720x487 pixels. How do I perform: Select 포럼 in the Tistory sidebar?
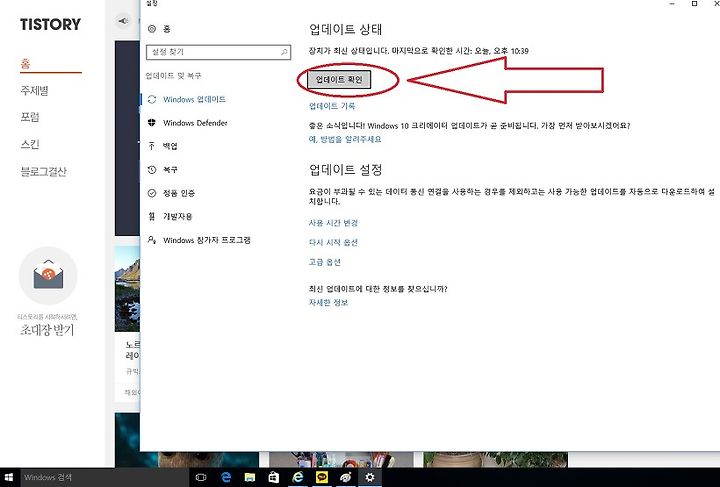[x=30, y=117]
